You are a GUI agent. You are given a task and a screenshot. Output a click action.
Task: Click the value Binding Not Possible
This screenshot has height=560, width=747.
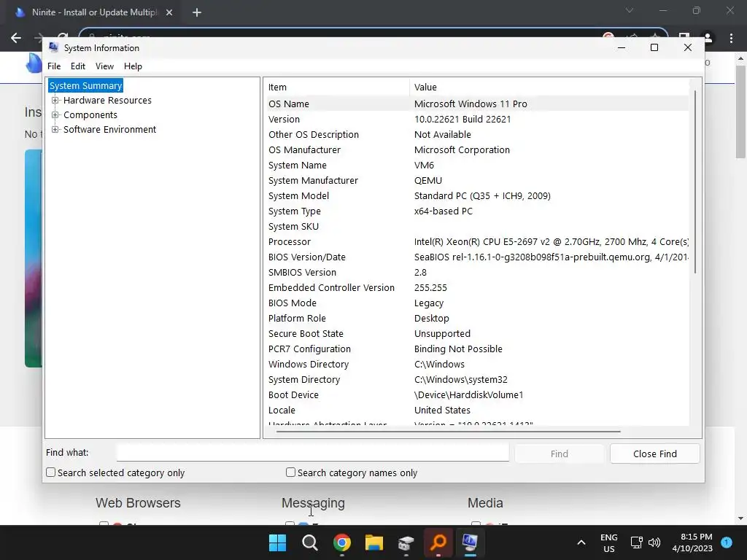click(x=458, y=349)
